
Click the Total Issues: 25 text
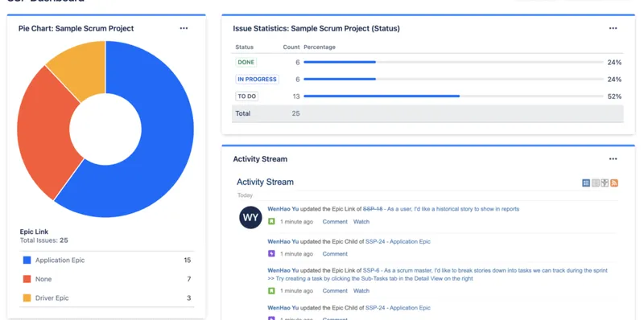click(x=44, y=240)
